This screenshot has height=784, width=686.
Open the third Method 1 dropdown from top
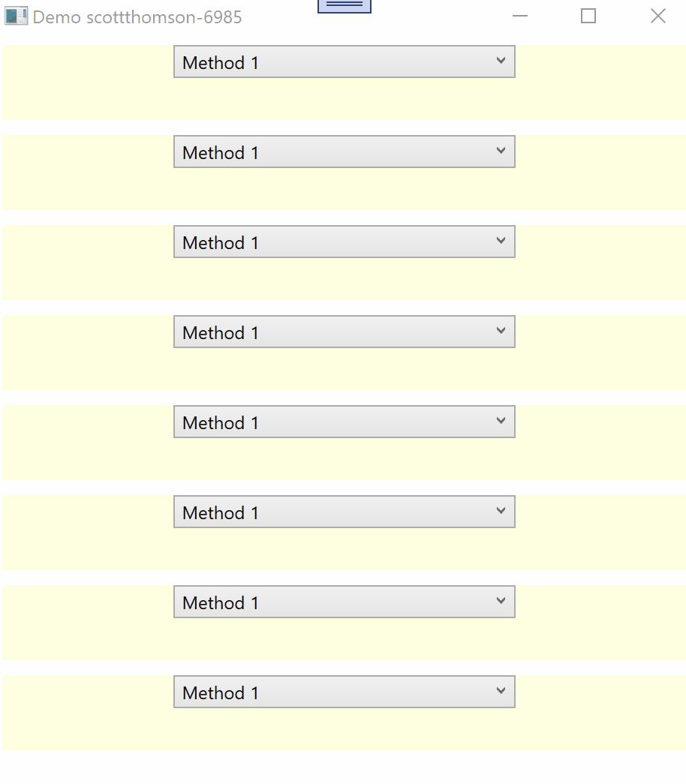pyautogui.click(x=344, y=242)
